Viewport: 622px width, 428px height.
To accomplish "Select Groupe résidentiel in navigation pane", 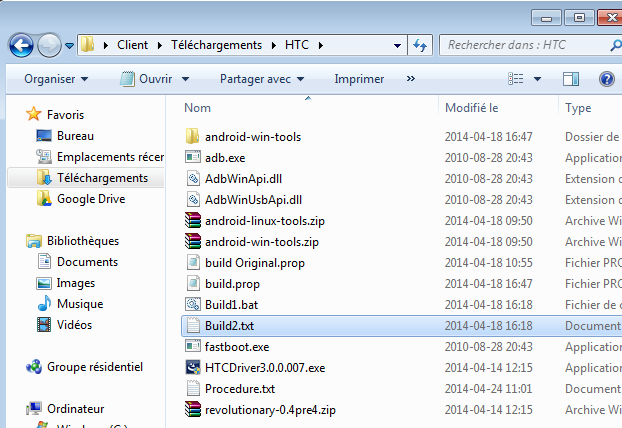I will [95, 367].
